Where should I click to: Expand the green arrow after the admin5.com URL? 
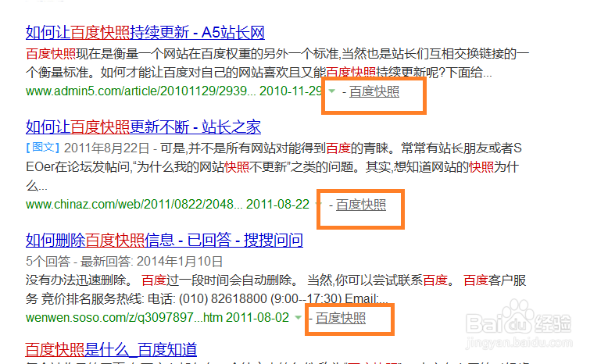(x=331, y=91)
